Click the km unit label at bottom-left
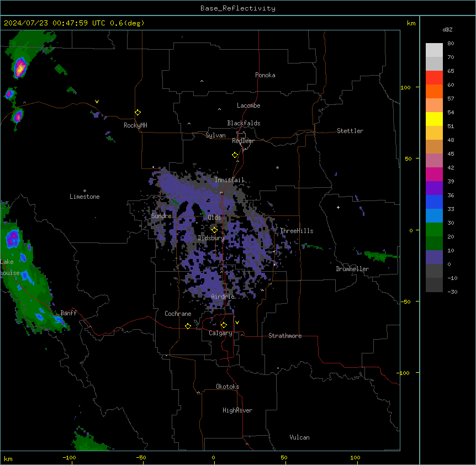This screenshot has width=476, height=465. point(8,459)
